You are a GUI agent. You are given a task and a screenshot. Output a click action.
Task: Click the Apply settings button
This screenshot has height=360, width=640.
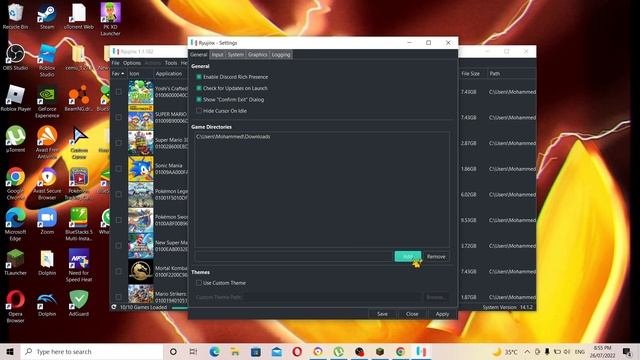[x=442, y=314]
